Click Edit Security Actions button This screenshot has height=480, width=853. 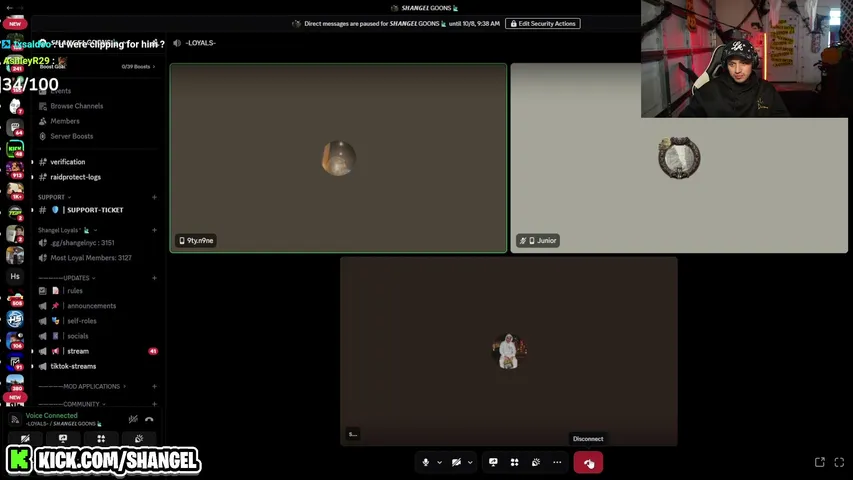(542, 23)
